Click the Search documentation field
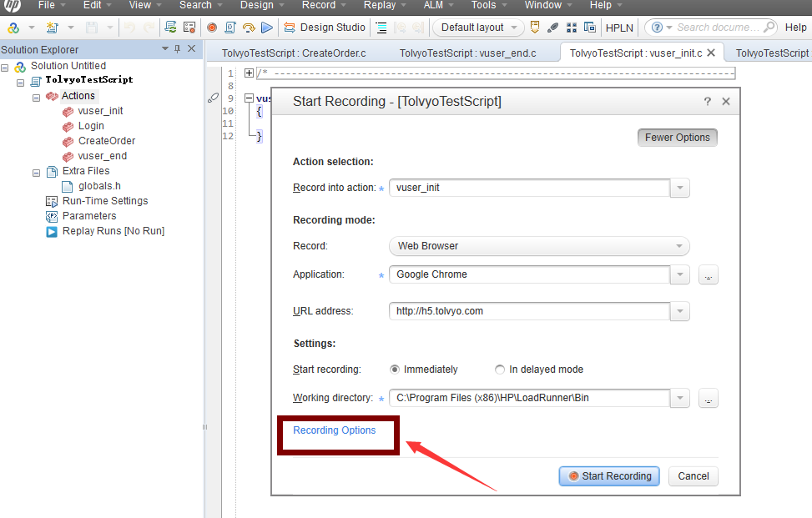Screen dimensions: 812x518 point(718,28)
